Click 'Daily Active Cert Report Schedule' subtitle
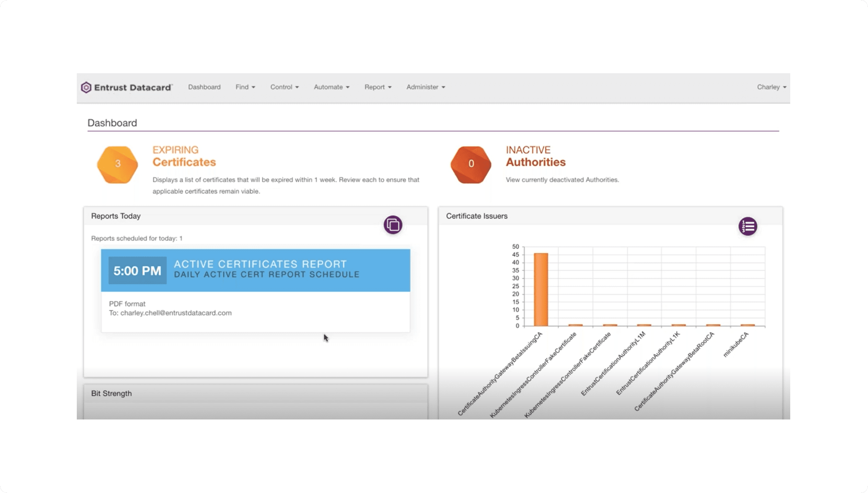 pos(267,275)
